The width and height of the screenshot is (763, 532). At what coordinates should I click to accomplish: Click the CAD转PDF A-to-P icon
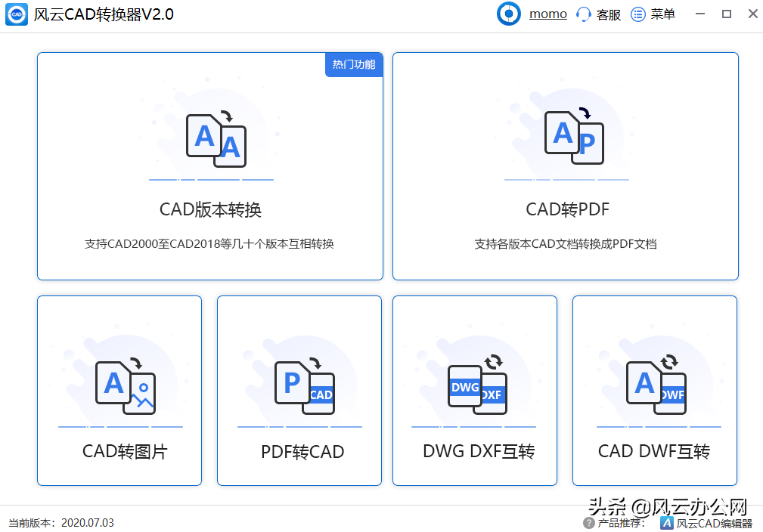(x=574, y=136)
